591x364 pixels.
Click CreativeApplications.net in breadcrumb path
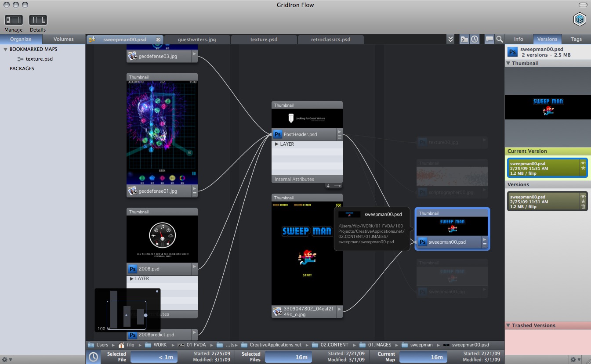[x=275, y=345]
